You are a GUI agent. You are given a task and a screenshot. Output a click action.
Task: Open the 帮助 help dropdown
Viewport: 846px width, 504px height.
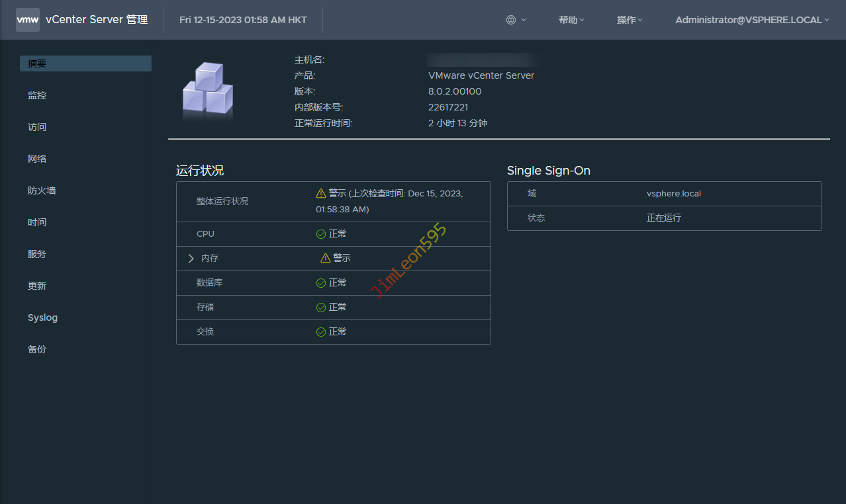point(571,20)
